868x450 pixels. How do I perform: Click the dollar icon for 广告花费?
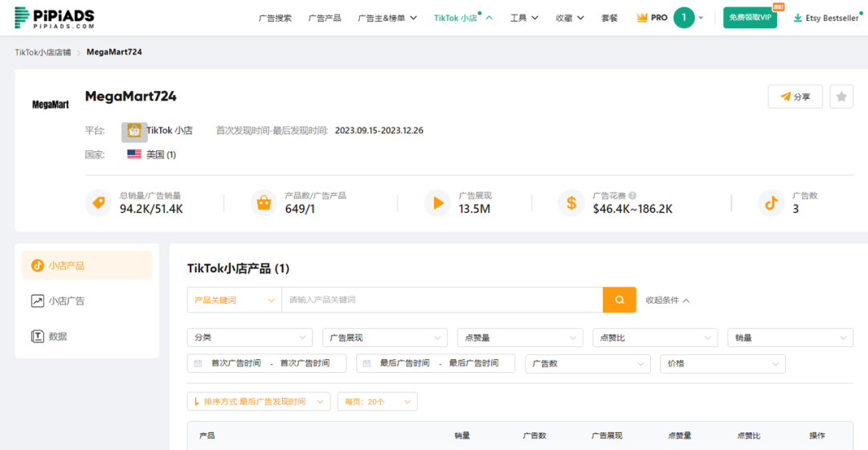(x=571, y=203)
